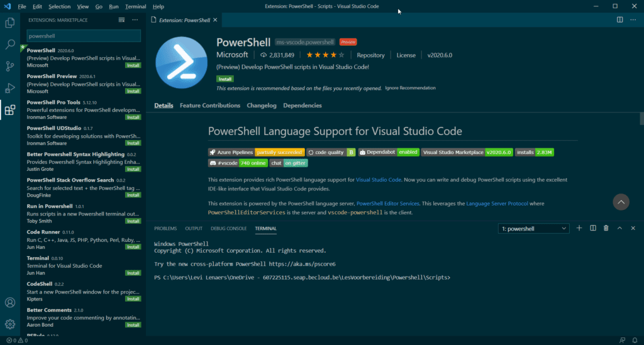Close the Extension: PowerShell tab
Viewport: 644px width, 345px height.
point(215,19)
